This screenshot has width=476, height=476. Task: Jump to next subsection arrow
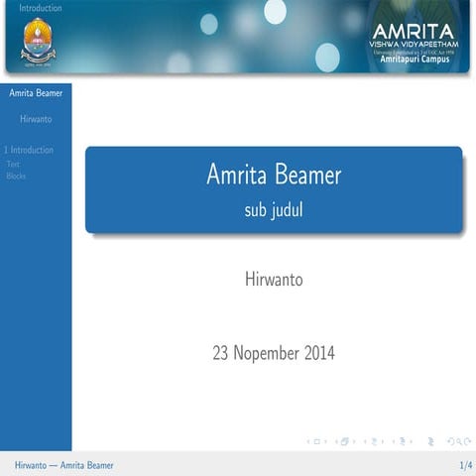(x=383, y=441)
